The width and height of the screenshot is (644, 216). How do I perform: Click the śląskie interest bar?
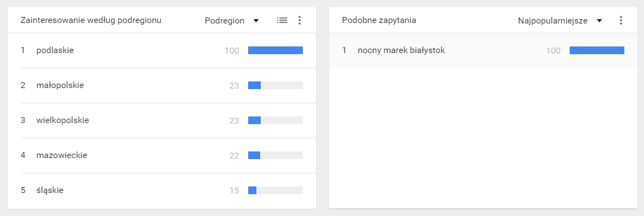275,190
